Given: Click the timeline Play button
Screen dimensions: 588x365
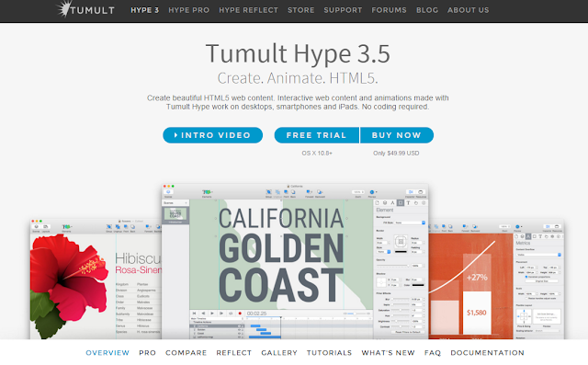Looking at the screenshot, I should [x=212, y=314].
